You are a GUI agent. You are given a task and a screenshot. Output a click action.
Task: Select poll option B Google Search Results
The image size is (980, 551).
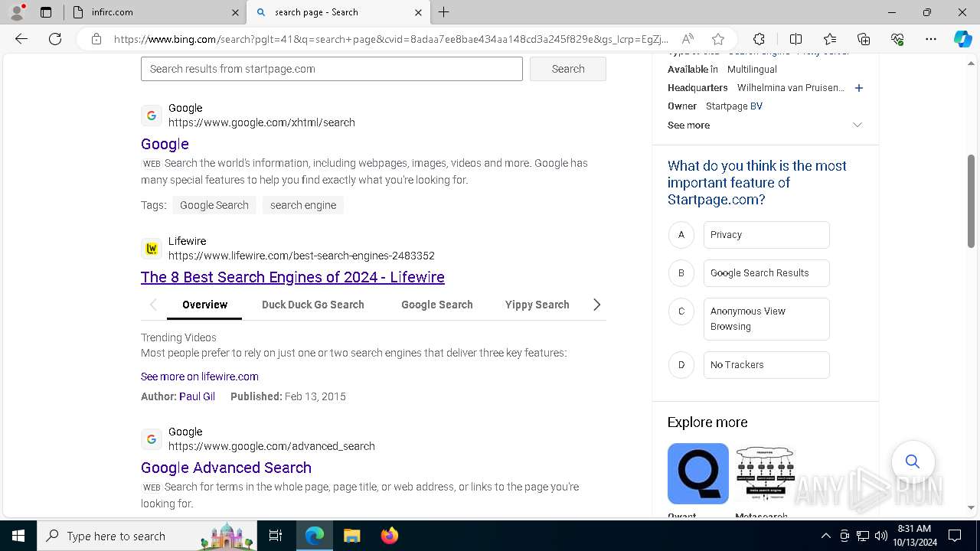click(x=766, y=273)
